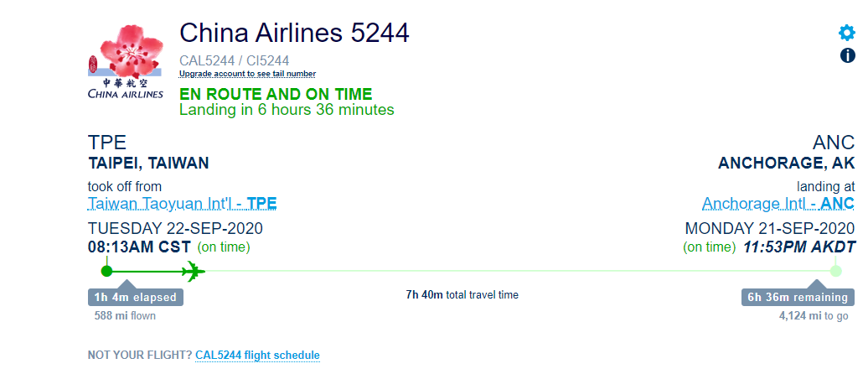Click the 6h 36m remaining badge
The width and height of the screenshot is (868, 374).
[798, 297]
